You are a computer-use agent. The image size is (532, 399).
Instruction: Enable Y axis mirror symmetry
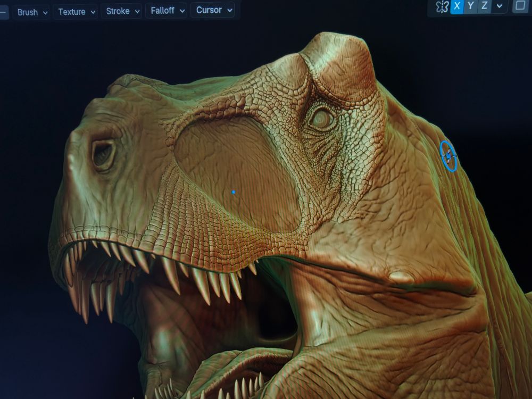(471, 6)
